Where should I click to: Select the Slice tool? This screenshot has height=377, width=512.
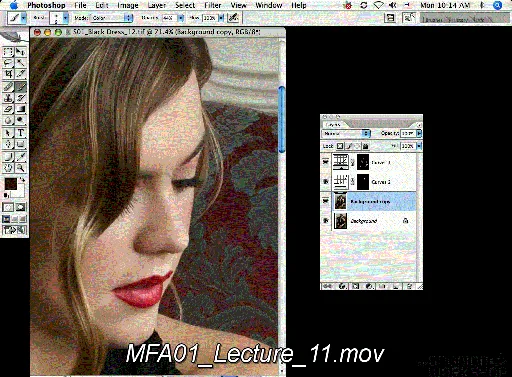click(x=20, y=74)
